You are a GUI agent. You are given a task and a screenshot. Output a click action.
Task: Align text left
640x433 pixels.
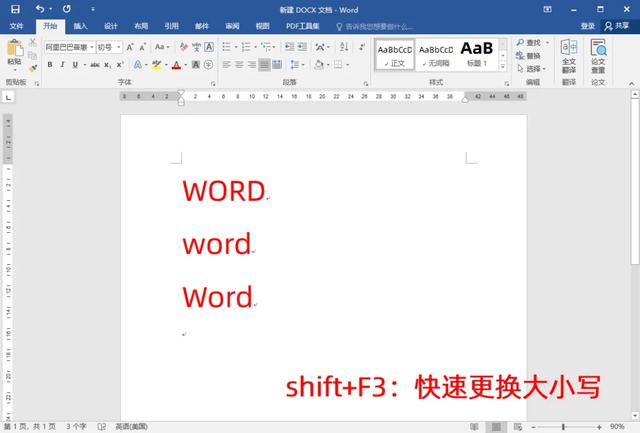227,64
